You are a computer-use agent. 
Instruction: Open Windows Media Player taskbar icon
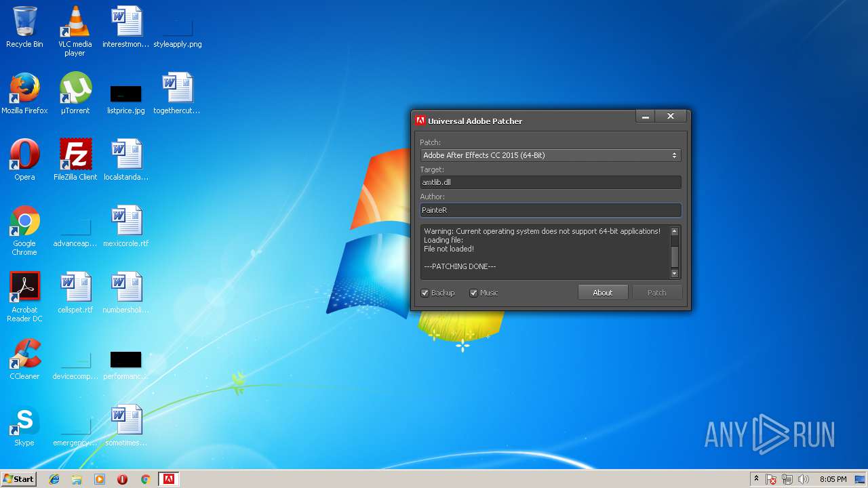pos(100,479)
